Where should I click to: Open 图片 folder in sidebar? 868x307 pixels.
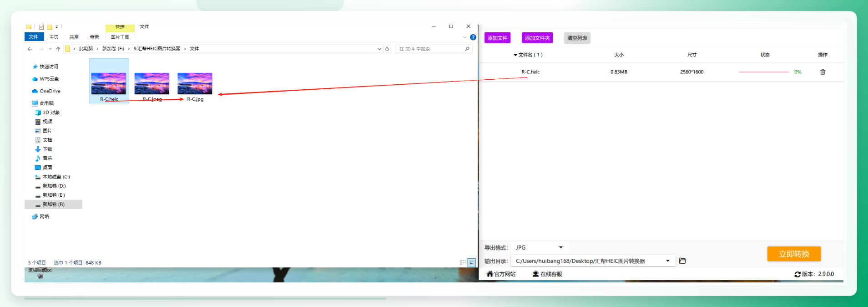(x=44, y=131)
